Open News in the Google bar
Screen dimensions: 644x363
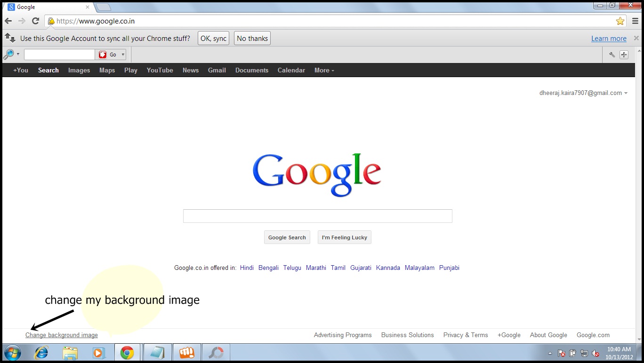click(191, 70)
